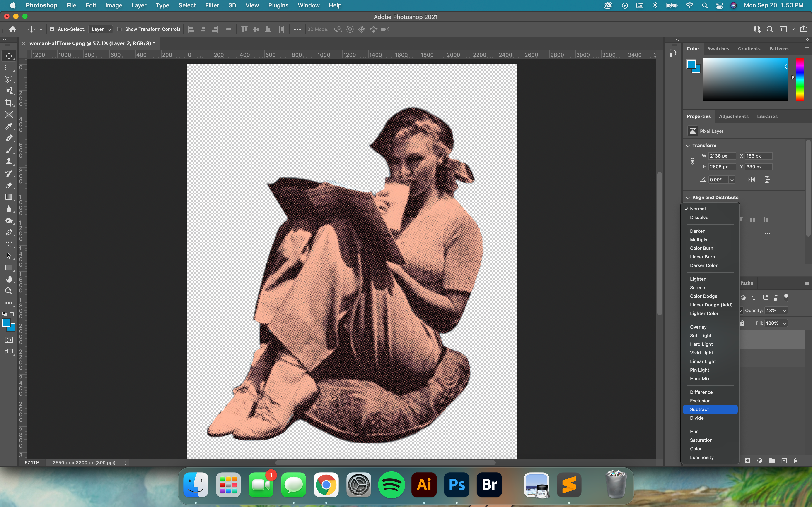The width and height of the screenshot is (812, 507).
Task: Click the delete layer trash icon
Action: pyautogui.click(x=796, y=461)
